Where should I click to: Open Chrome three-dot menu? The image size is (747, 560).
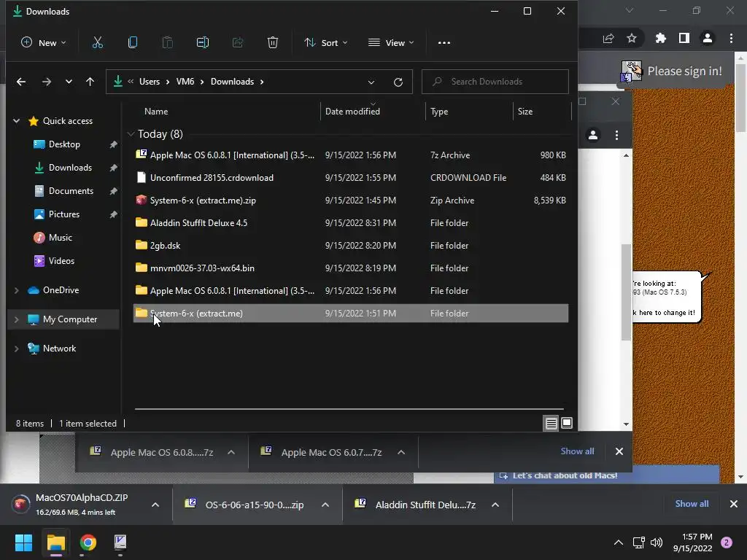coord(731,38)
